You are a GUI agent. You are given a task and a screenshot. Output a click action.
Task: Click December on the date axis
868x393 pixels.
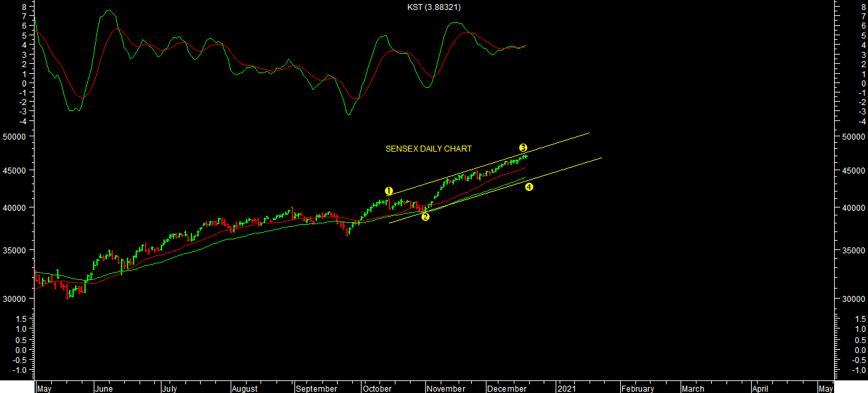508,389
